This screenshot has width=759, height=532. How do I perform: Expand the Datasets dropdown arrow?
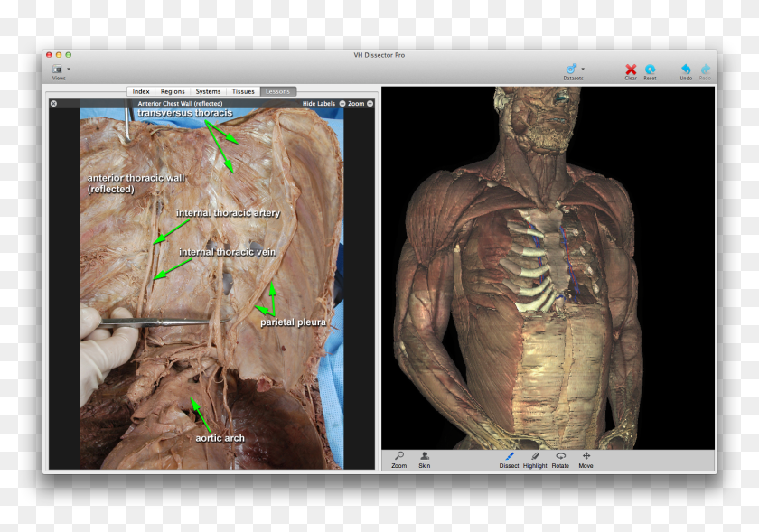[583, 70]
